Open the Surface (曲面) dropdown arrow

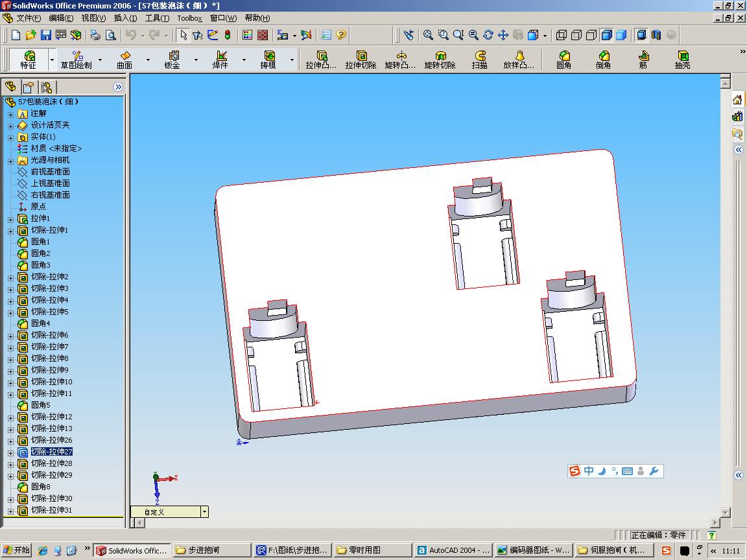pyautogui.click(x=148, y=60)
